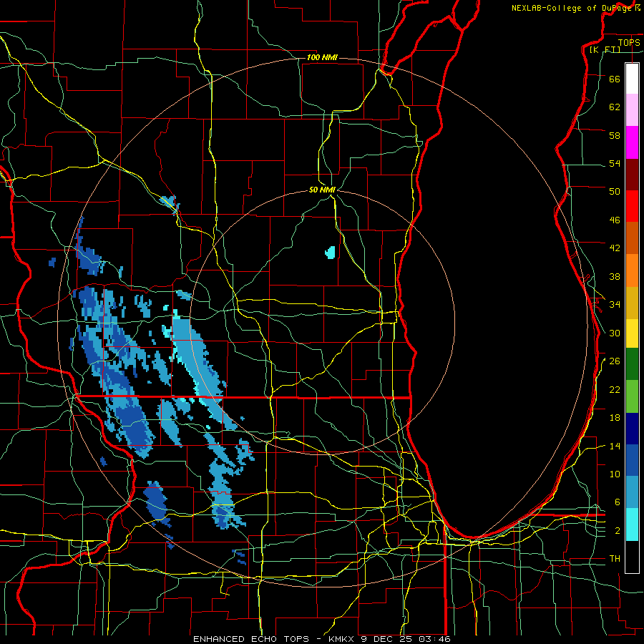Viewport: 644px width, 644px height.
Task: Click the legend value "62"
Action: pyautogui.click(x=615, y=107)
